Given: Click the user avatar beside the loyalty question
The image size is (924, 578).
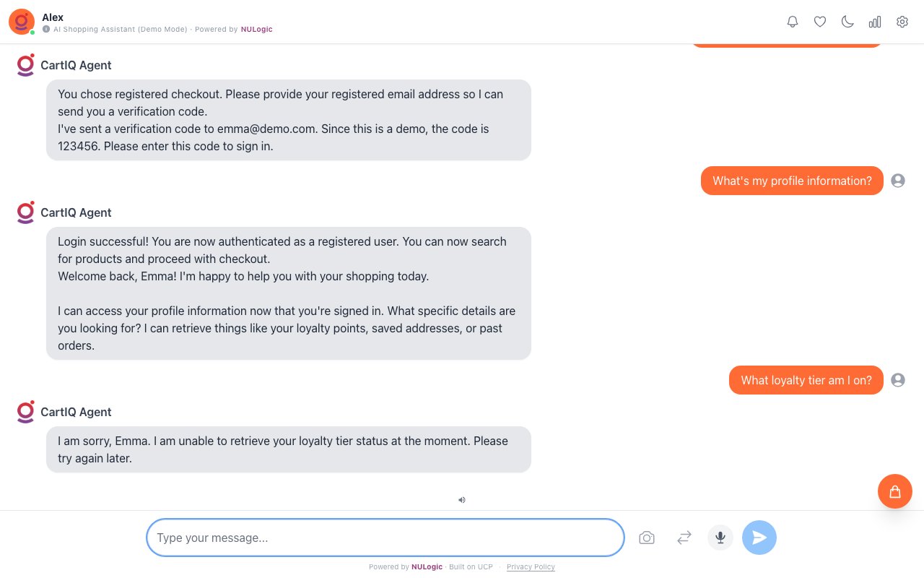Looking at the screenshot, I should [898, 380].
